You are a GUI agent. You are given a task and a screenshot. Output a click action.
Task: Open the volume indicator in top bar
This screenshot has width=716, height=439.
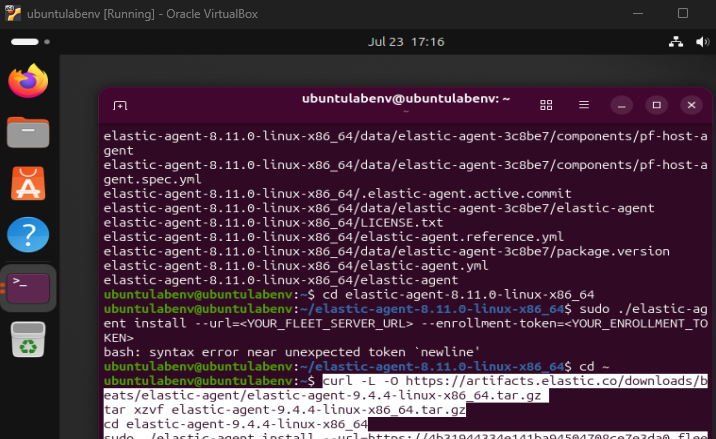point(702,42)
